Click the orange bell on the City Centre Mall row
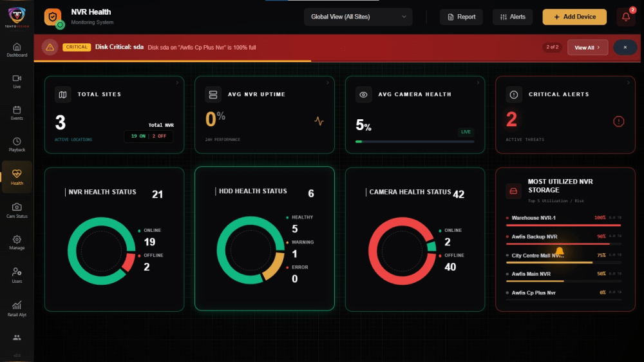The image size is (644, 362). [560, 251]
